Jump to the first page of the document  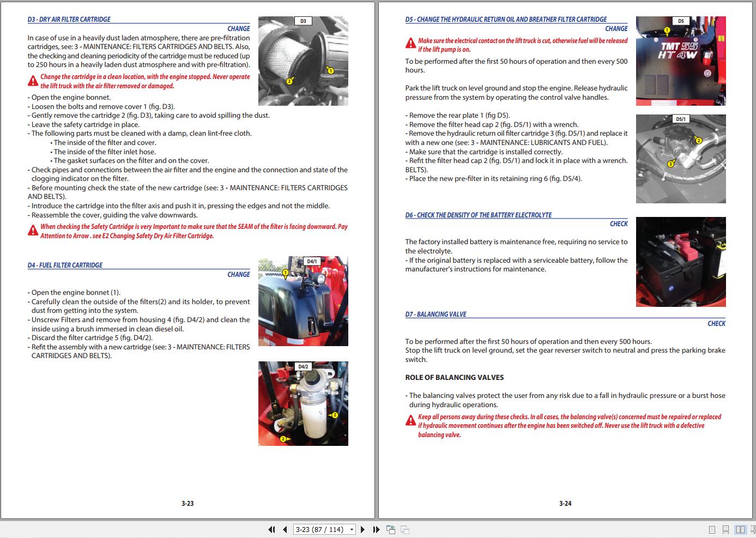(x=271, y=529)
